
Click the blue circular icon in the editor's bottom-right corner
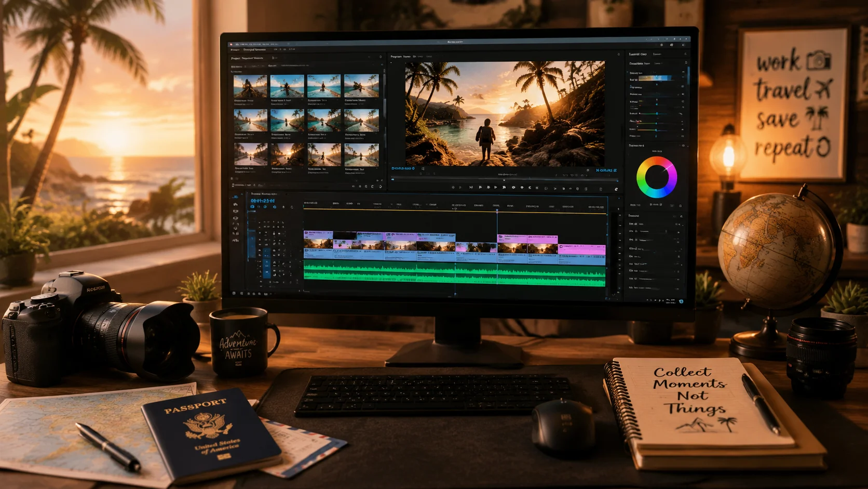pyautogui.click(x=681, y=301)
